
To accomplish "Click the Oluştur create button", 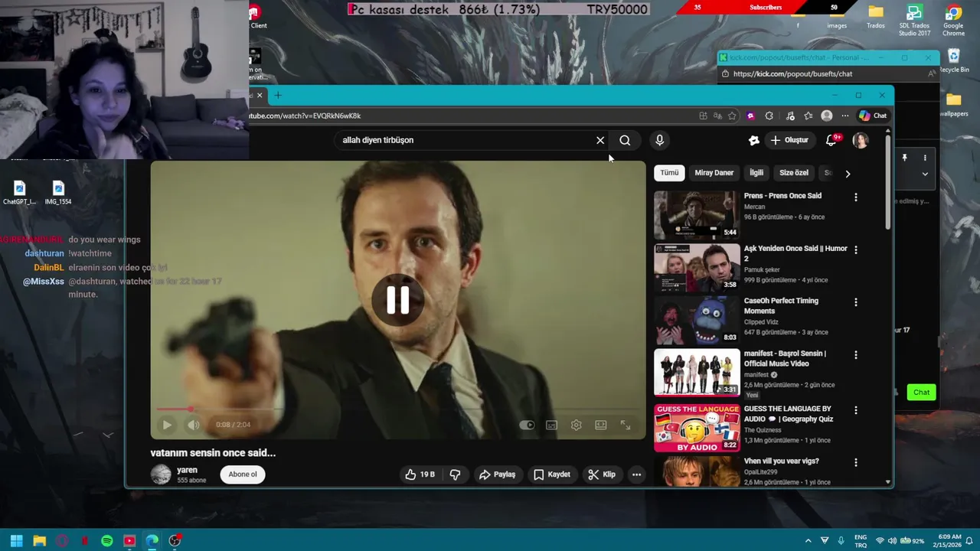I will pyautogui.click(x=789, y=140).
